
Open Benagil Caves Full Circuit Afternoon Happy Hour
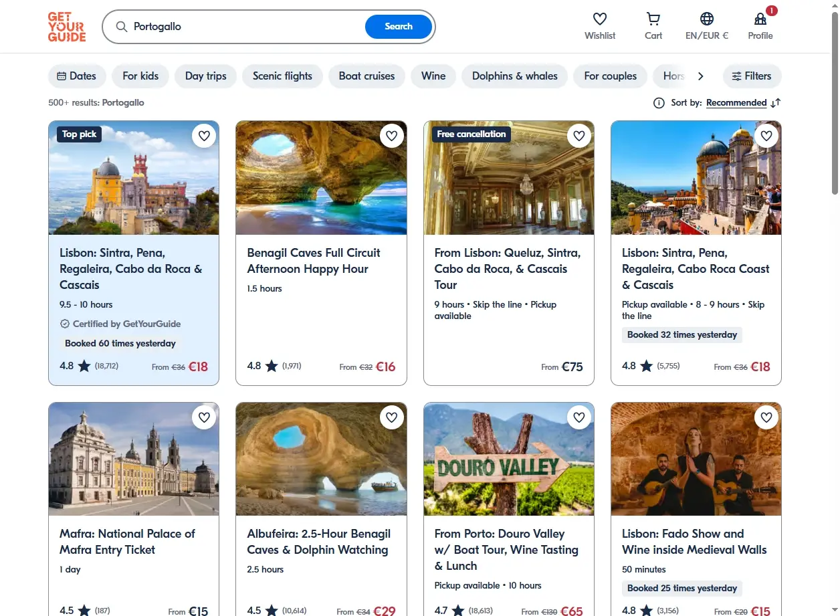[314, 261]
